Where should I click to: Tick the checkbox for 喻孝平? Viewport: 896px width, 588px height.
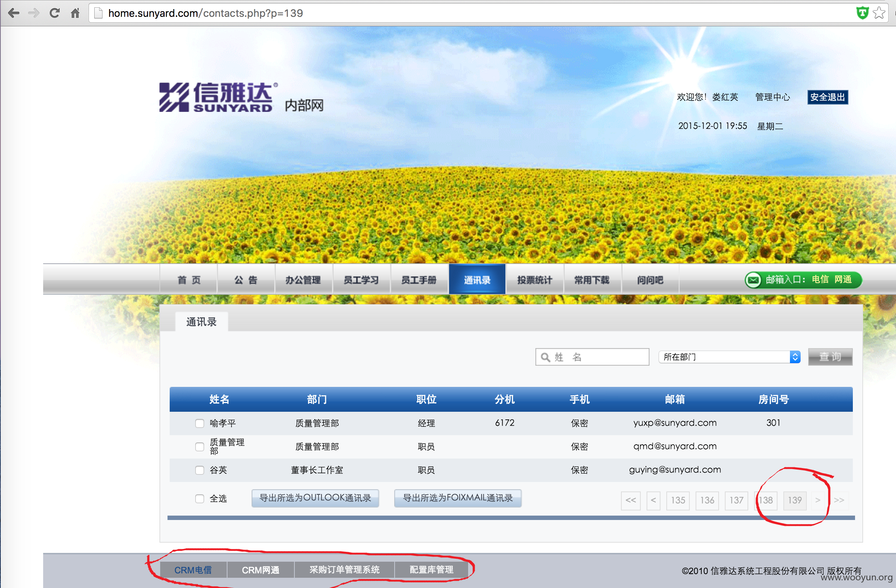click(x=200, y=423)
